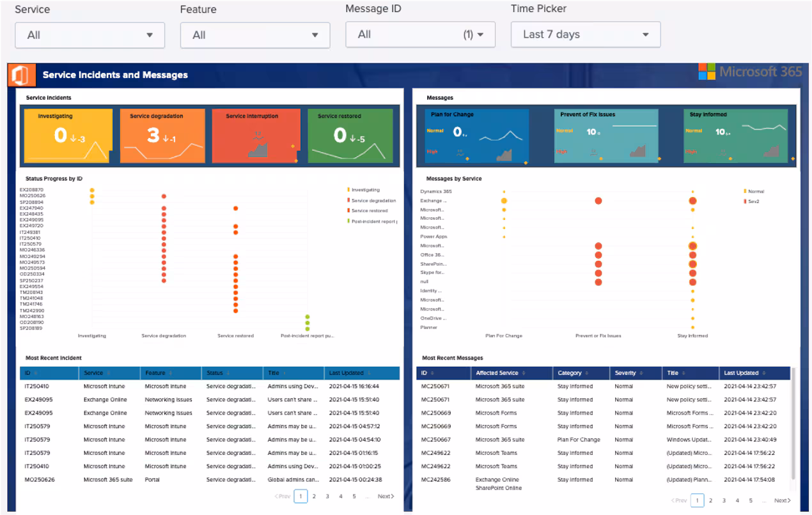Click the sort icon on Service column
812x515 pixels.
click(x=108, y=373)
